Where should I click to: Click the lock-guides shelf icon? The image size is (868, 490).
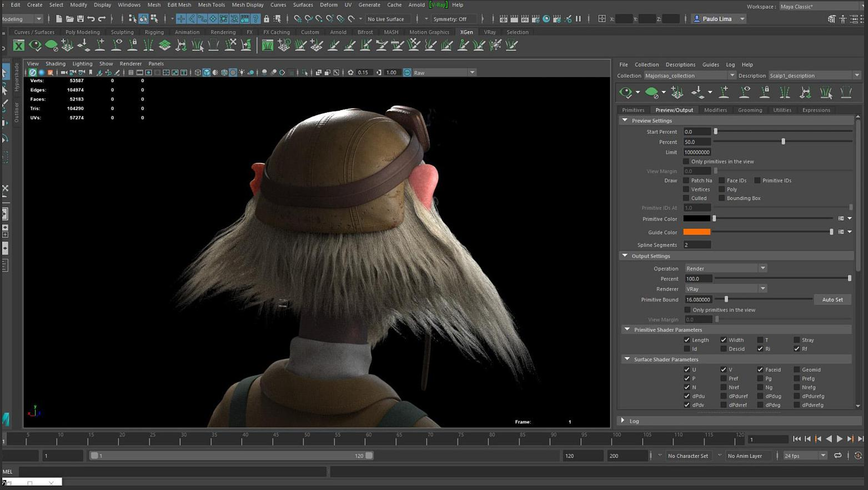pos(133,45)
